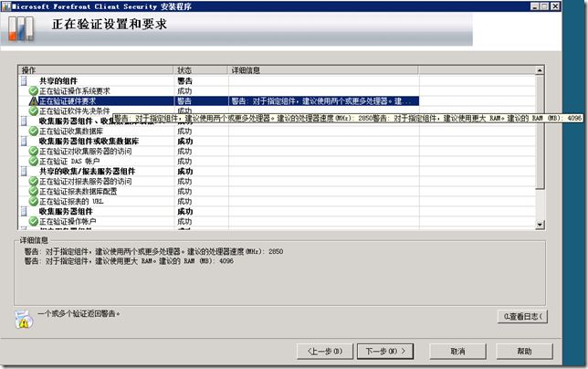Viewport: 588px width, 369px height.
Task: Click the vertical scrollbar thumb of the list
Action: pyautogui.click(x=540, y=132)
